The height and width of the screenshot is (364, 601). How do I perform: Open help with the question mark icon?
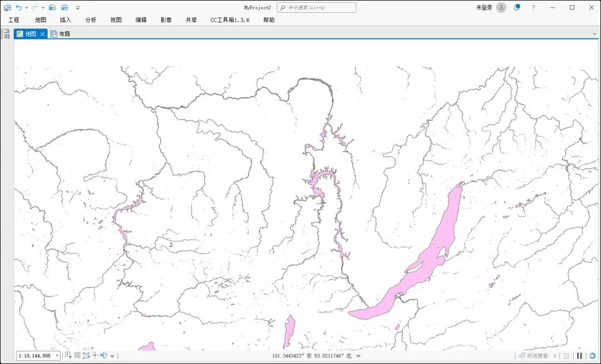coord(533,7)
